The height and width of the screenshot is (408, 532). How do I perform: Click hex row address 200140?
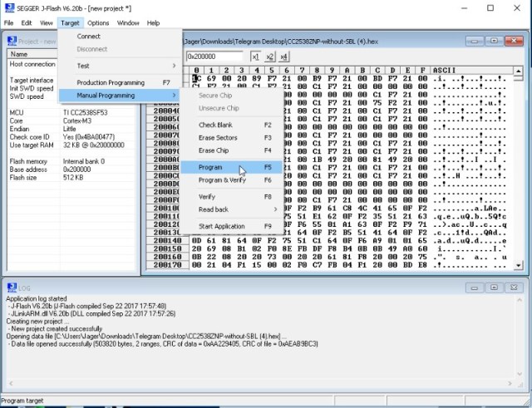click(167, 241)
